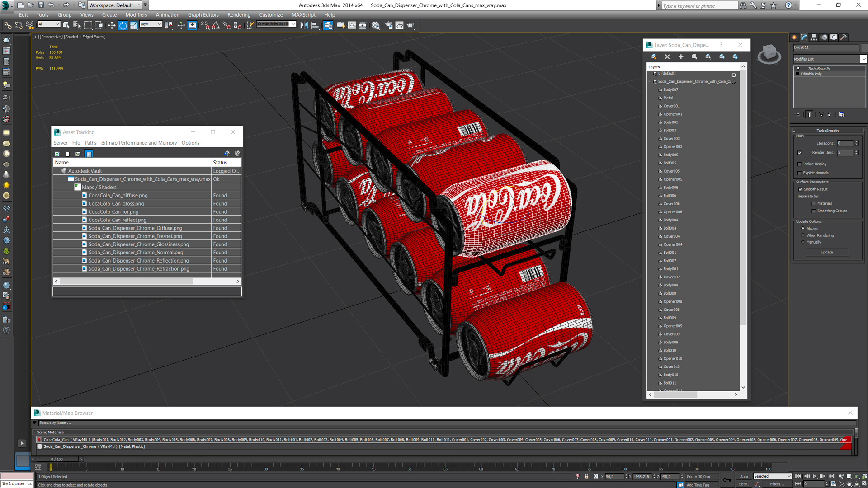Image resolution: width=868 pixels, height=488 pixels.
Task: Select the Select and Link tool
Action: point(8,25)
